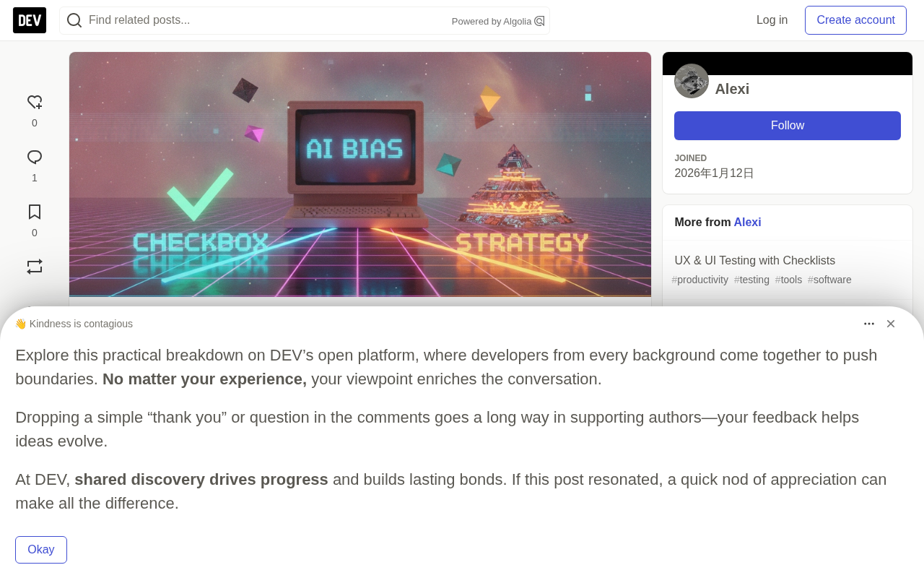The image size is (924, 578).
Task: Open the banner's three-dots options menu
Action: pos(869,324)
